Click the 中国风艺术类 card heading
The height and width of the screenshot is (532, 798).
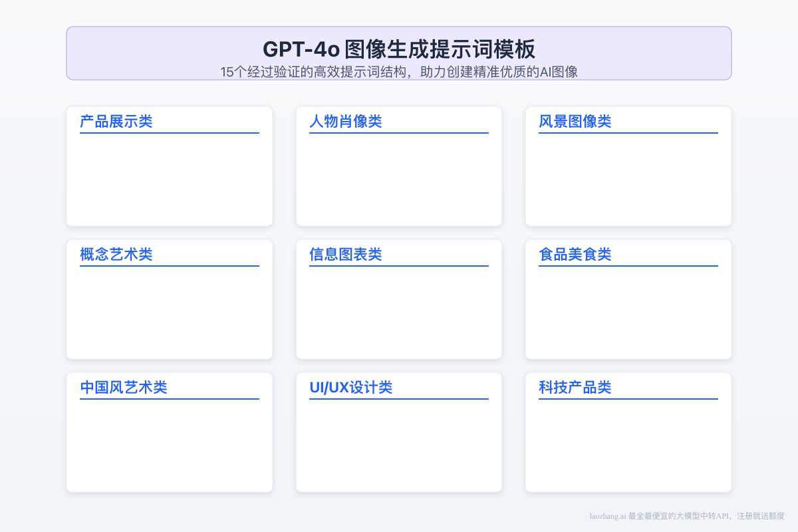124,388
